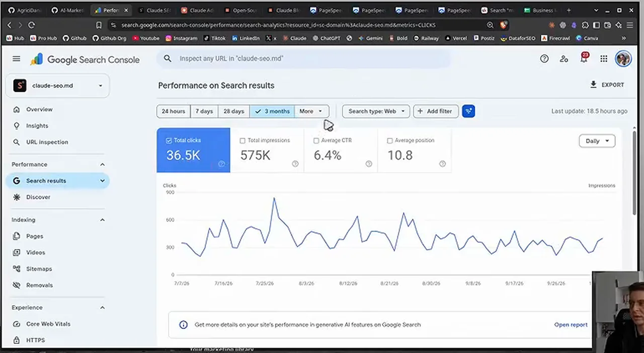Image resolution: width=644 pixels, height=353 pixels.
Task: Open the Youtube bookmark
Action: point(145,38)
